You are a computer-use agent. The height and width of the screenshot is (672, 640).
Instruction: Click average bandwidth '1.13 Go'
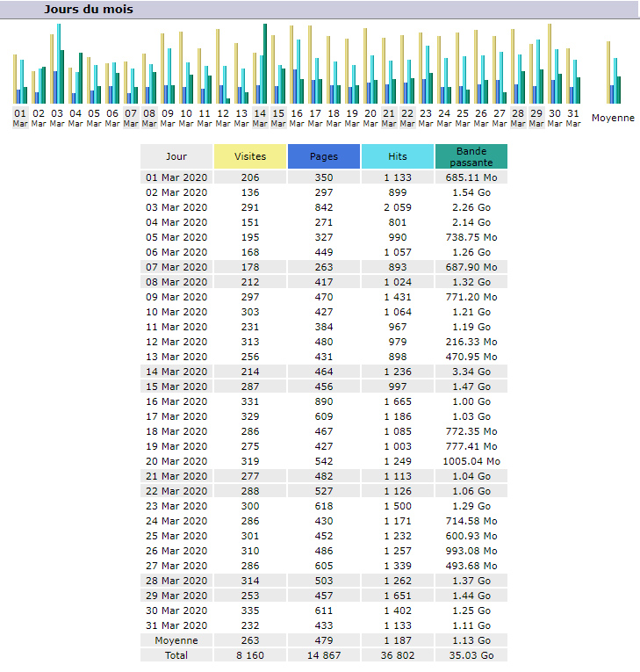click(471, 640)
